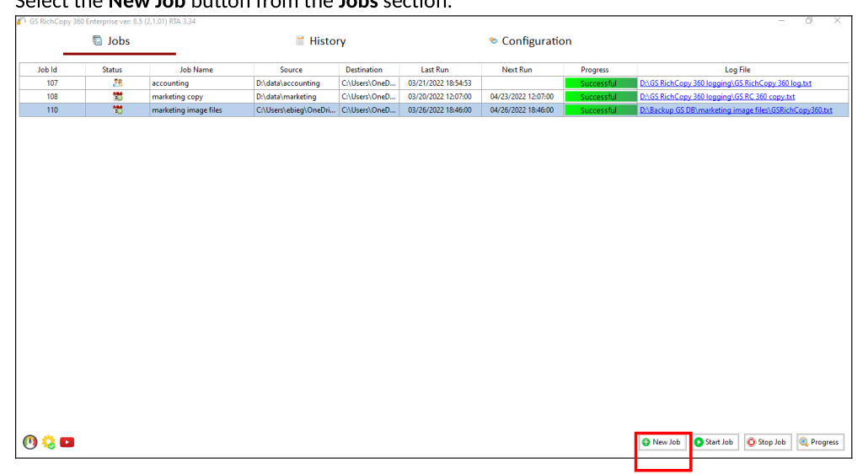Close the GS RichCopy 360 window

pos(837,21)
